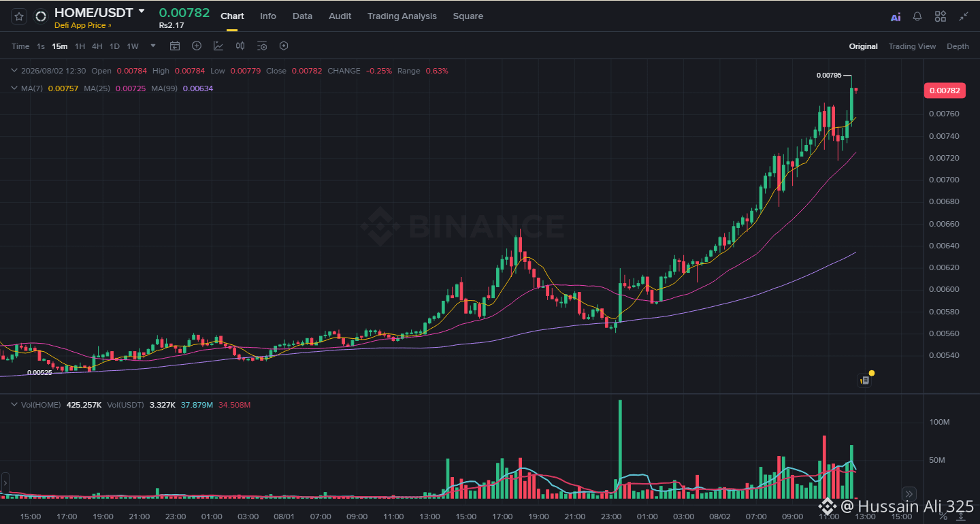Jump to latest candle with double-arrow button
The height and width of the screenshot is (524, 980).
tap(909, 494)
